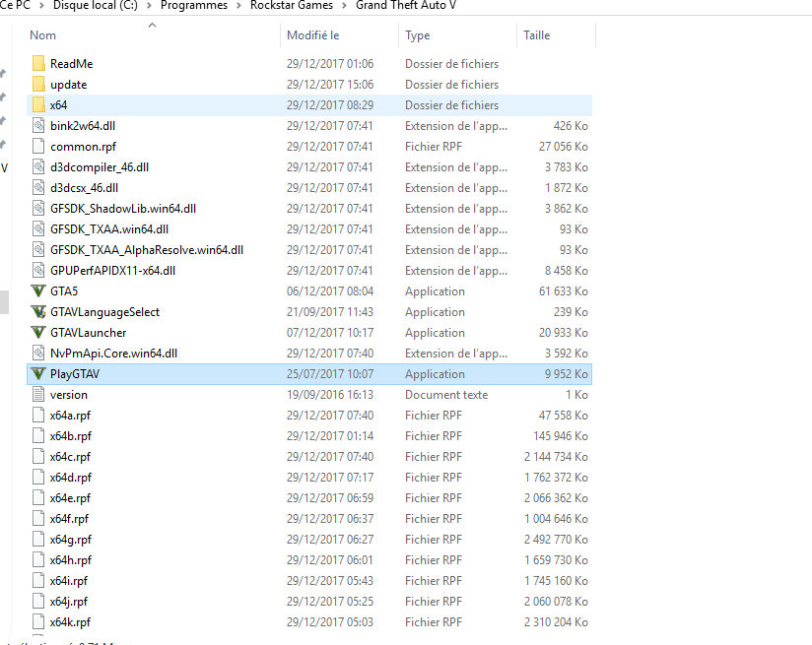Click x64b.rpf date 29/12/2017 01:14
Image resolution: width=812 pixels, height=645 pixels.
pyautogui.click(x=330, y=436)
